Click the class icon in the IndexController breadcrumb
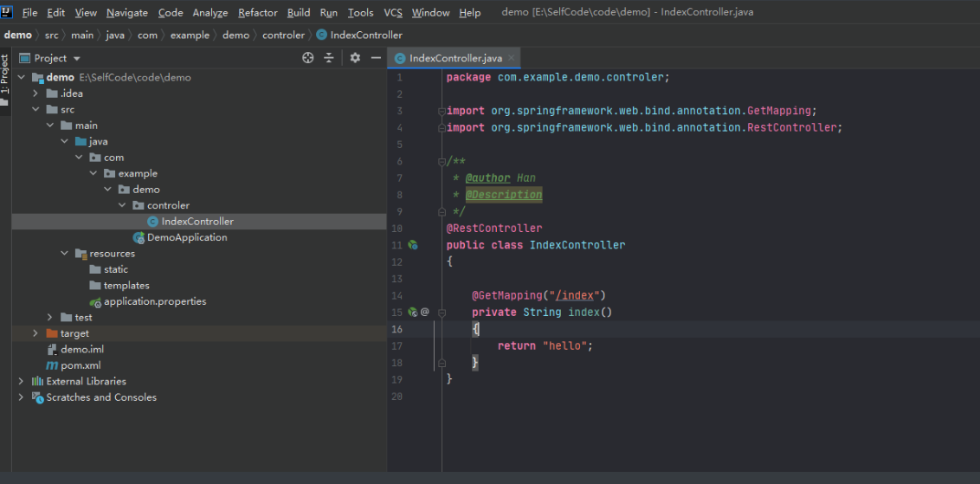Viewport: 980px width, 484px height. [x=321, y=35]
